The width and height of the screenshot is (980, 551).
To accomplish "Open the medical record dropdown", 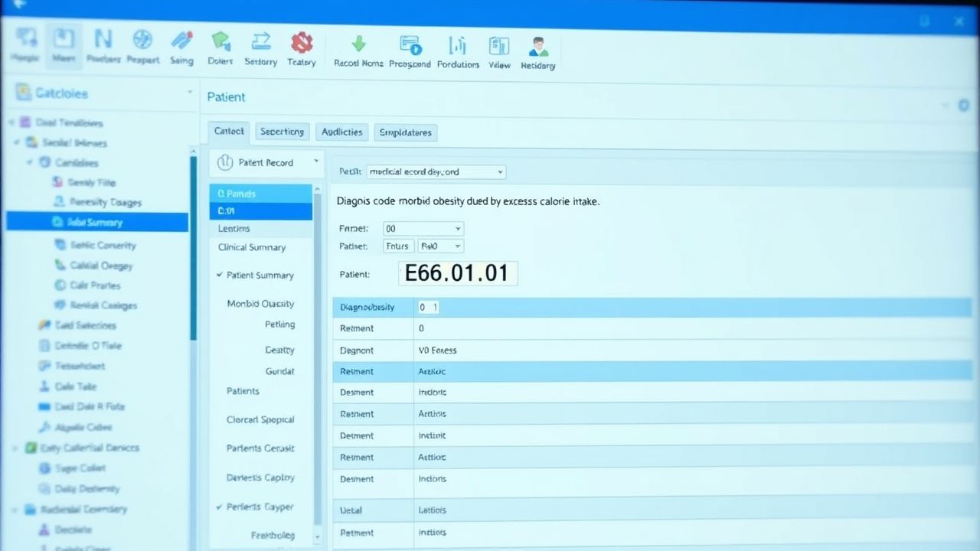I will coord(436,171).
